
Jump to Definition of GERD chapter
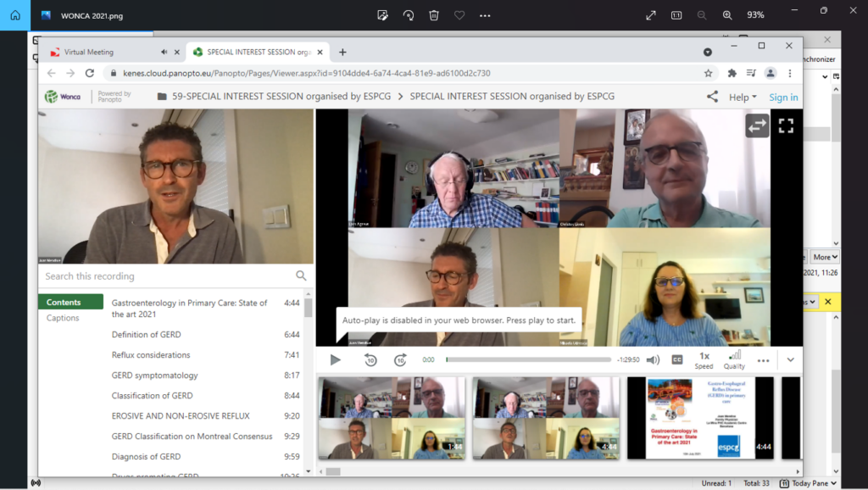tap(205, 334)
